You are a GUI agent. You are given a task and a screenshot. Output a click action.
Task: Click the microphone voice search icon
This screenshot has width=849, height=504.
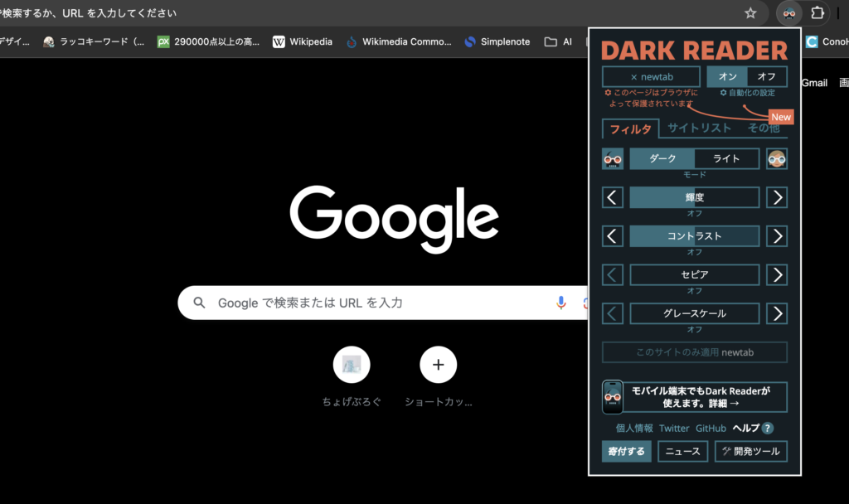[x=561, y=303]
